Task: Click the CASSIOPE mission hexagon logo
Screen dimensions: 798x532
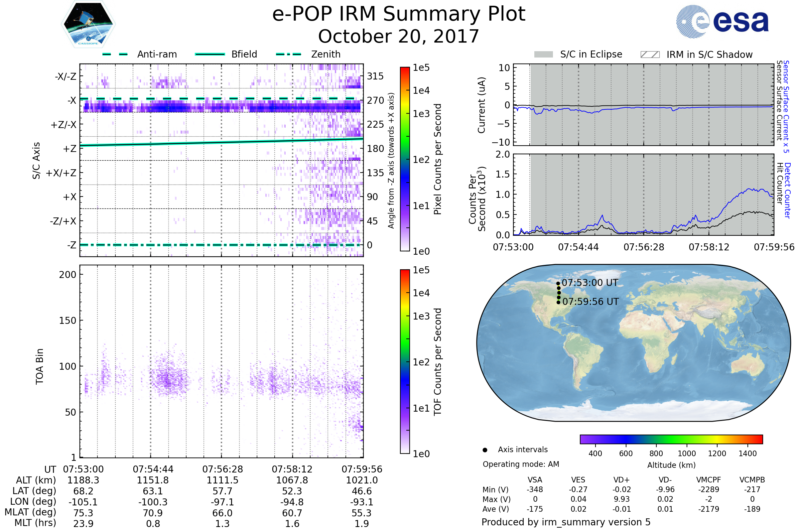Action: 88,24
